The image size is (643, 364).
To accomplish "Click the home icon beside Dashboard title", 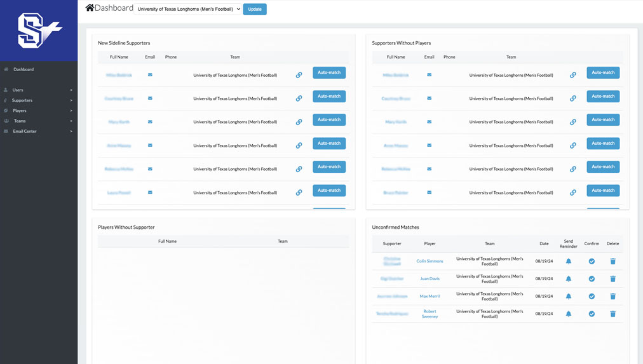I will pyautogui.click(x=90, y=8).
